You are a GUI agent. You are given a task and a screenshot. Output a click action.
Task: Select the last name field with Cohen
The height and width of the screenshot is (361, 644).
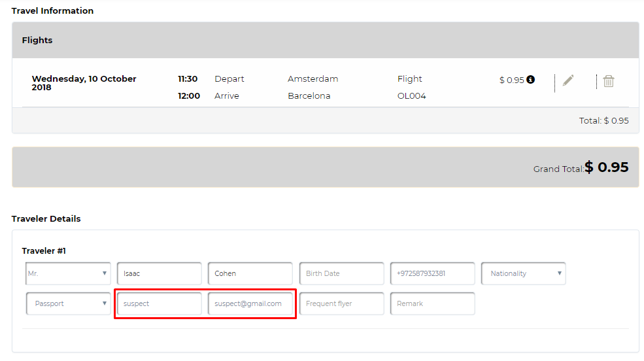250,273
